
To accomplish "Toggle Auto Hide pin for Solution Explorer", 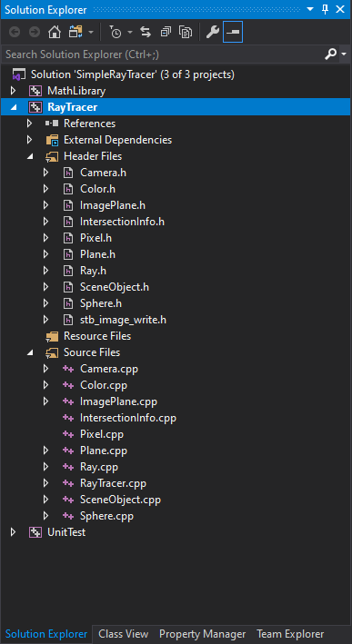I will pyautogui.click(x=325, y=9).
